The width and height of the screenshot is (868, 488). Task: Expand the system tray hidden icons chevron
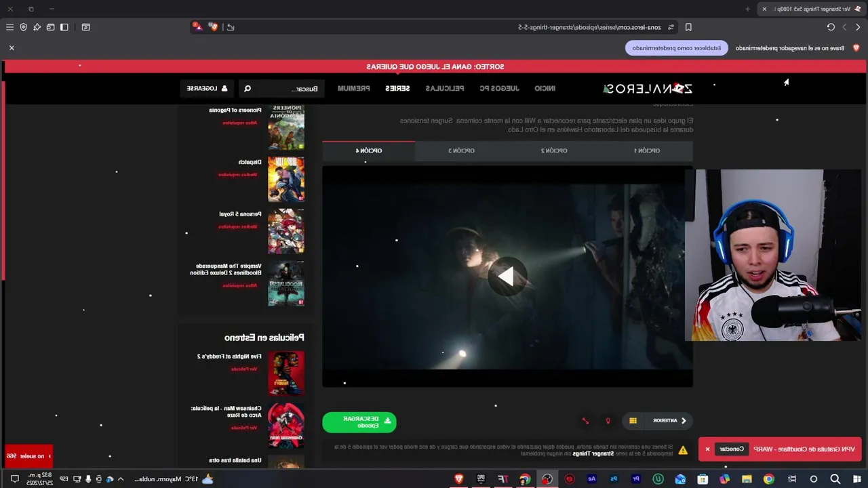tap(121, 479)
